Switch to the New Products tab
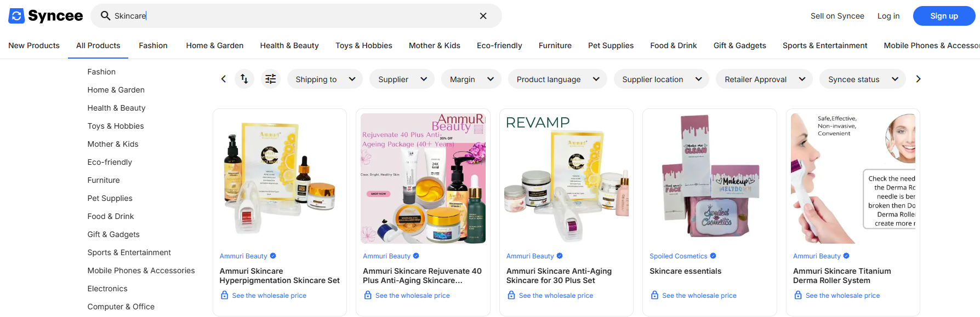 pos(34,45)
